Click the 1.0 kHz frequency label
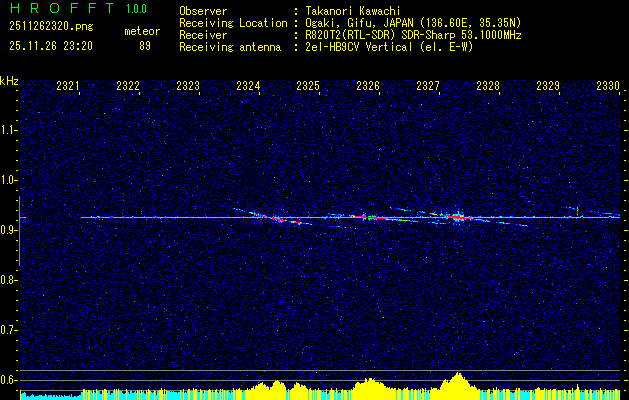Viewport: 629px width, 400px height. tap(8, 181)
